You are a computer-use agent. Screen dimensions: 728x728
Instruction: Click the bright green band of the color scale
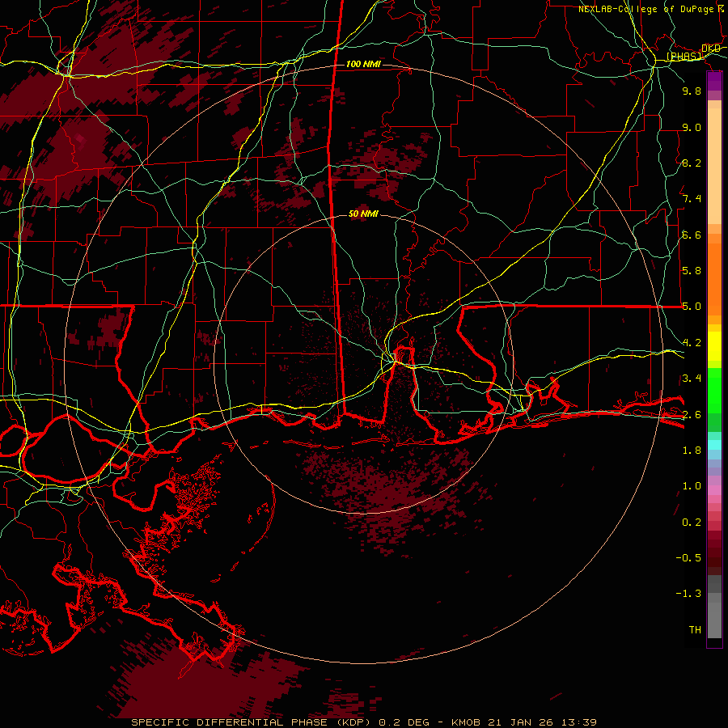pos(714,390)
